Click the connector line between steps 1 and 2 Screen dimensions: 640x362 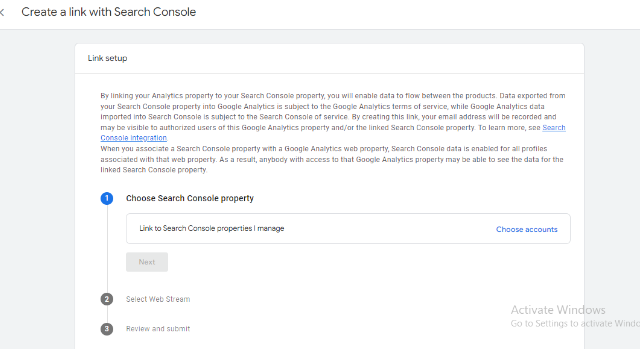click(107, 249)
